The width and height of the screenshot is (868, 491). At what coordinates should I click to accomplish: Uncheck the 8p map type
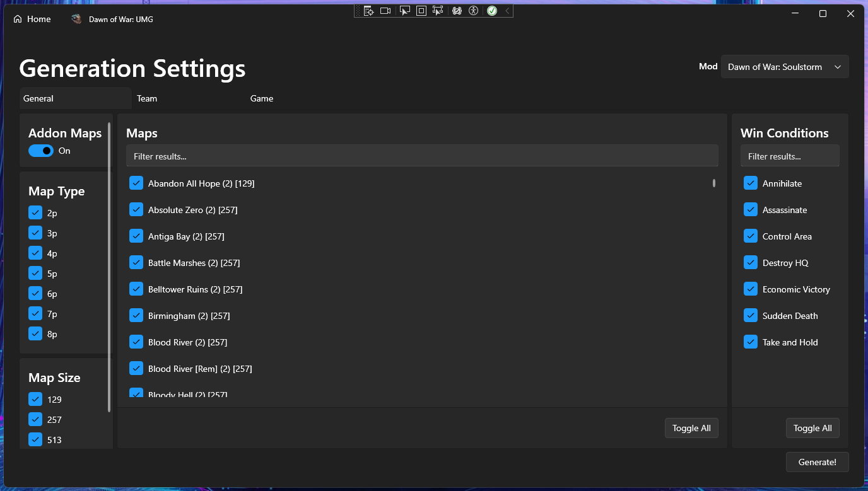[x=35, y=334]
